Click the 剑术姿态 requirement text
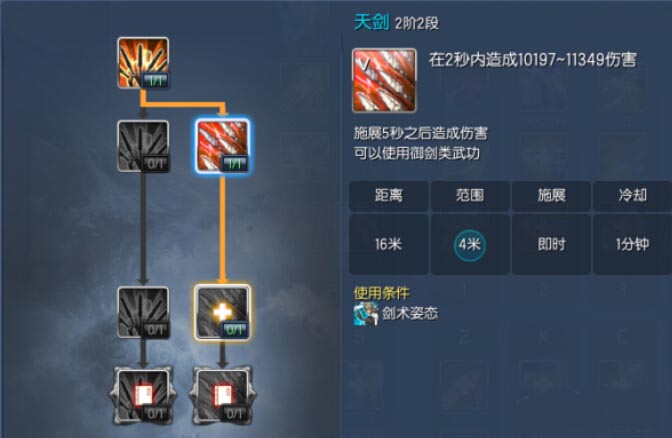 click(x=410, y=313)
